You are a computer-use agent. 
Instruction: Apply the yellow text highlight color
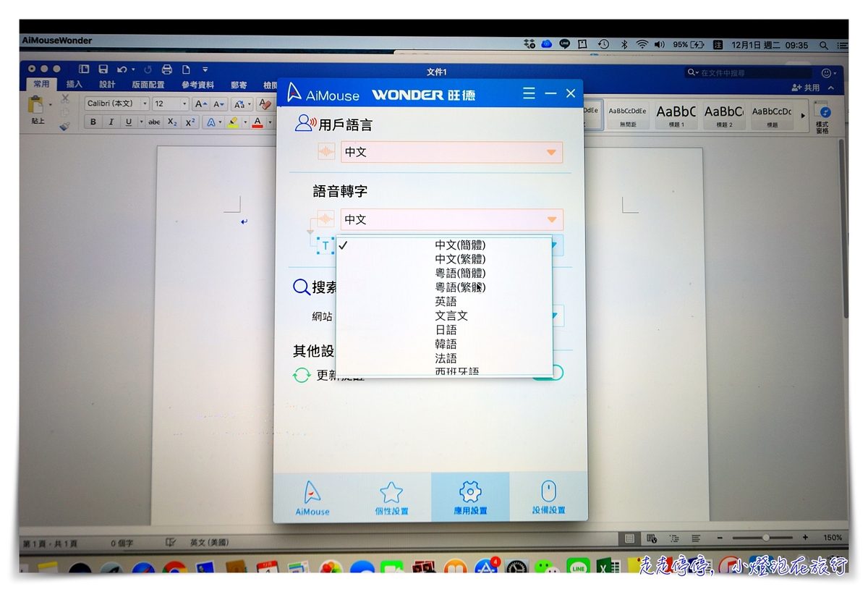click(x=233, y=122)
